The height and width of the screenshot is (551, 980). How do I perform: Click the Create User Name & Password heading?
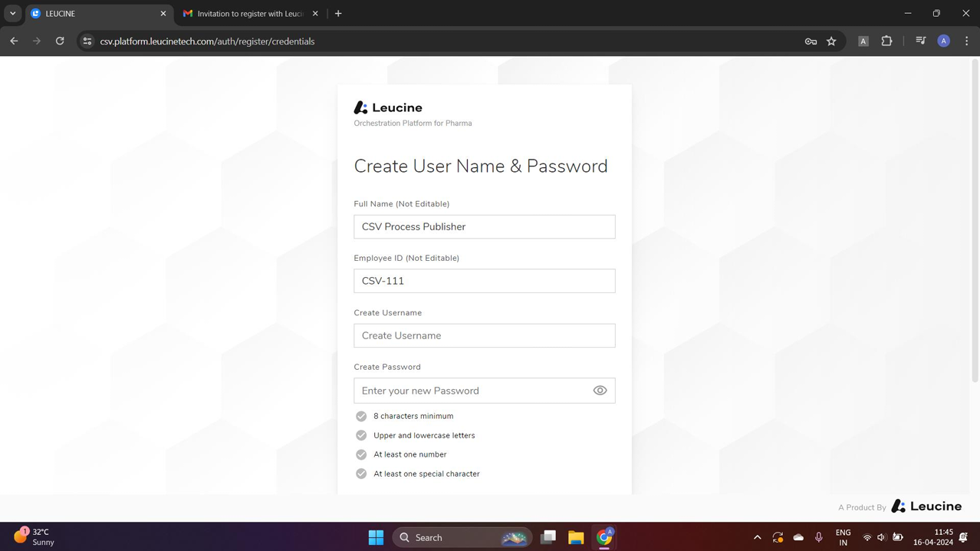(x=481, y=166)
